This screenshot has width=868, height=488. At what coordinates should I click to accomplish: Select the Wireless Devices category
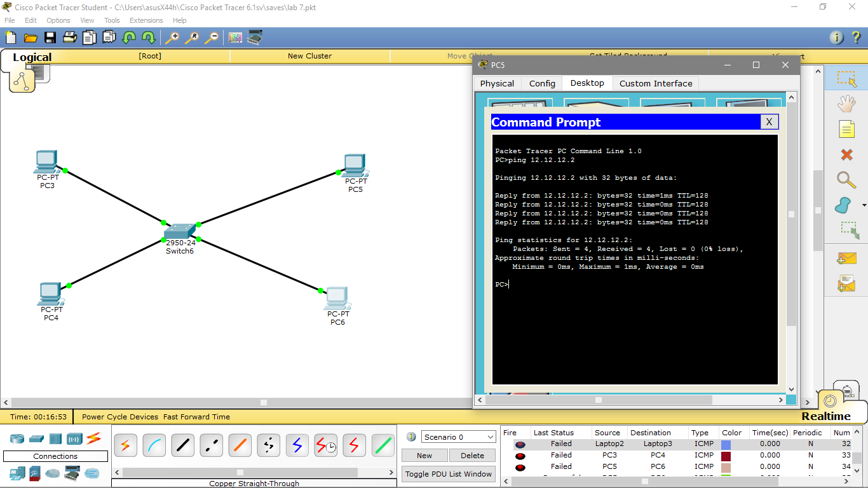click(x=75, y=438)
